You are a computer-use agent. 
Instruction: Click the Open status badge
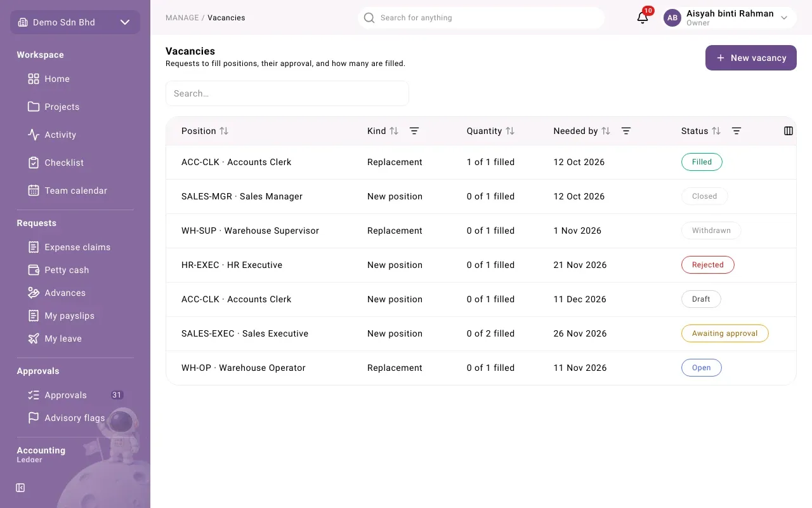[x=702, y=368]
